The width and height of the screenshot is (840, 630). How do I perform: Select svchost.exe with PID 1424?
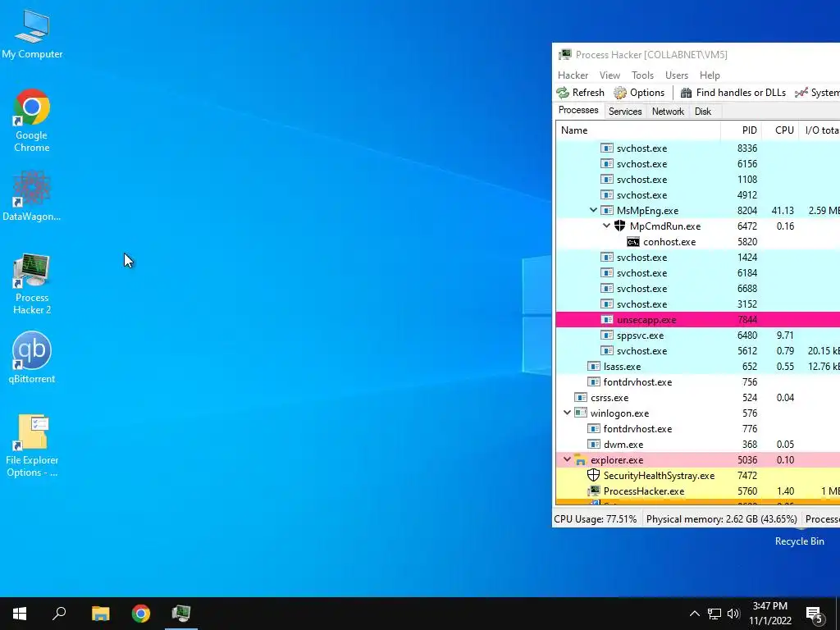(698, 257)
